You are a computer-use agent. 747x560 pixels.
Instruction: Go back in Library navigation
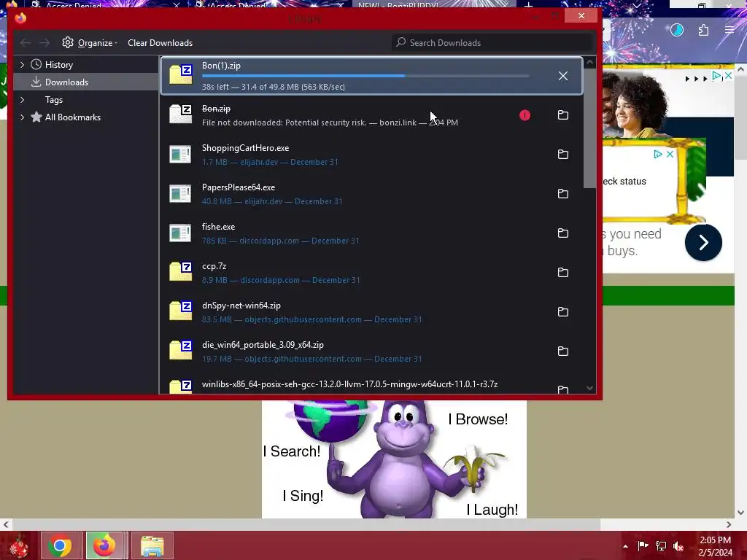(x=26, y=43)
